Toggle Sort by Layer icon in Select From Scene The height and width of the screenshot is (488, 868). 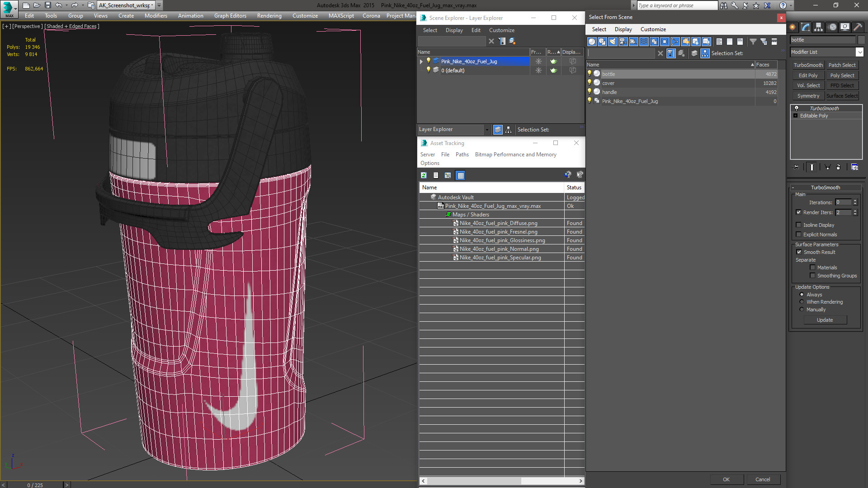coord(694,53)
